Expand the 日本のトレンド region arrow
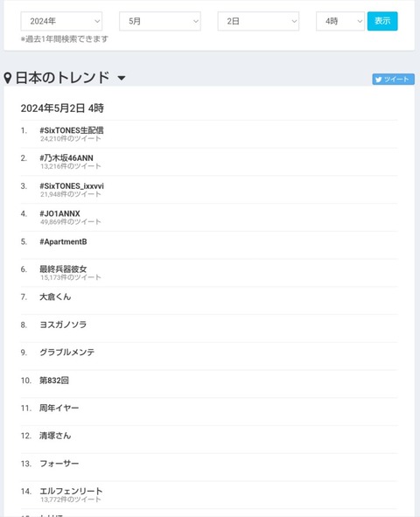420x517 pixels. [x=122, y=78]
